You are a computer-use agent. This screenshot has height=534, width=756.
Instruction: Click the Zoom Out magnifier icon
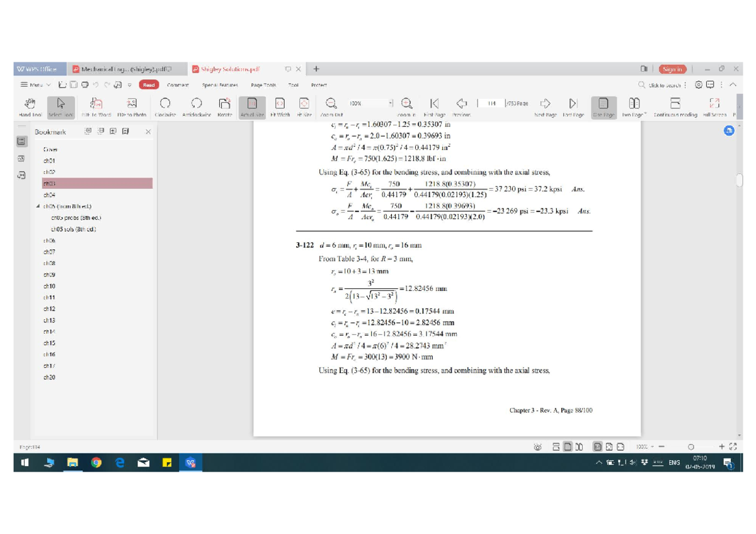[331, 104]
